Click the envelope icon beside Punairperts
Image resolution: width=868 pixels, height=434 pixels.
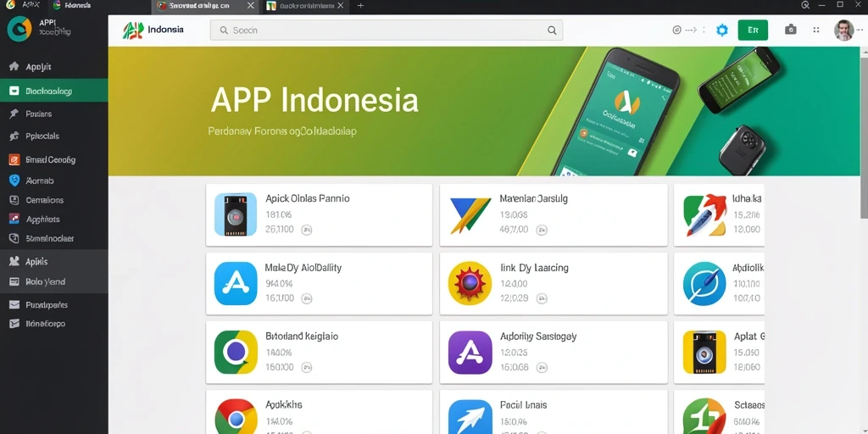(14, 304)
